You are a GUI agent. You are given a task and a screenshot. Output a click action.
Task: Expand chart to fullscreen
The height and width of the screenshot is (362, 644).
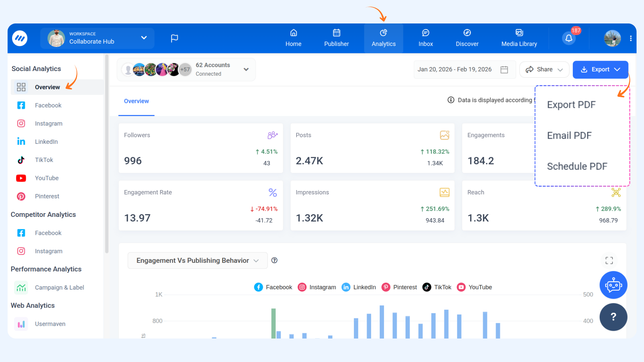tap(609, 260)
